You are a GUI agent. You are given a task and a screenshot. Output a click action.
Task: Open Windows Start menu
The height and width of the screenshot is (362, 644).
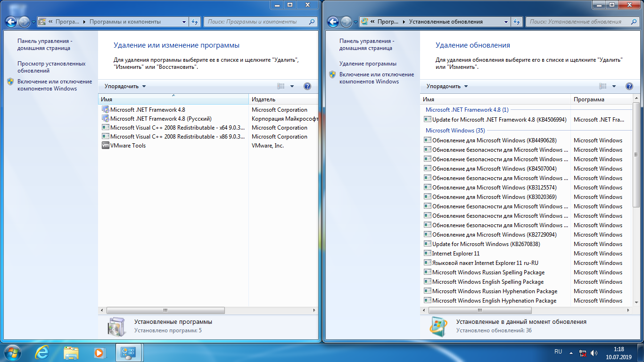pos(13,352)
